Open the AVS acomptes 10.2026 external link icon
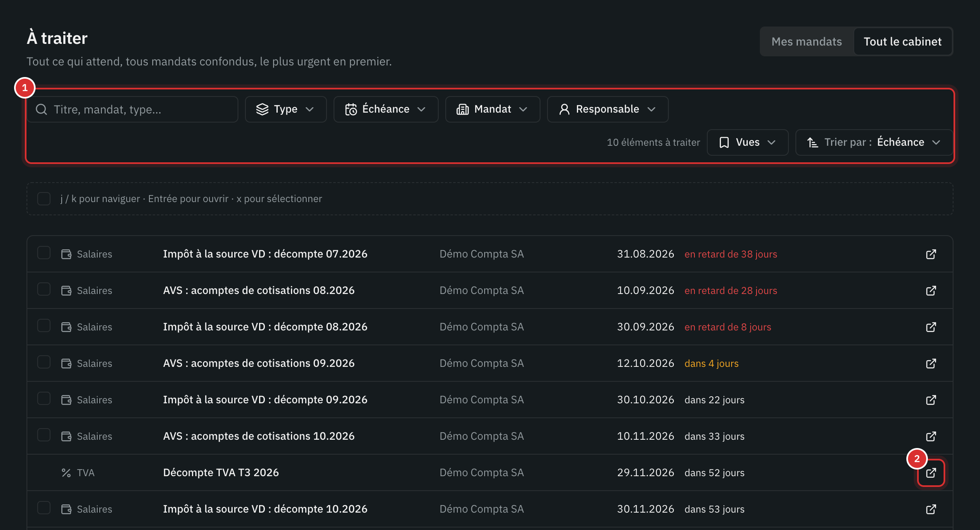The width and height of the screenshot is (980, 530). click(x=931, y=436)
